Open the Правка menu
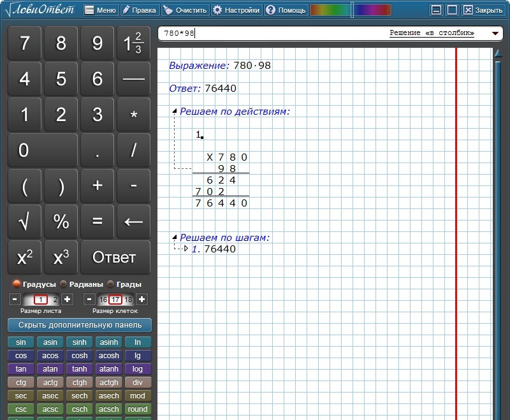Screen dimensions: 510x420 pos(139,10)
